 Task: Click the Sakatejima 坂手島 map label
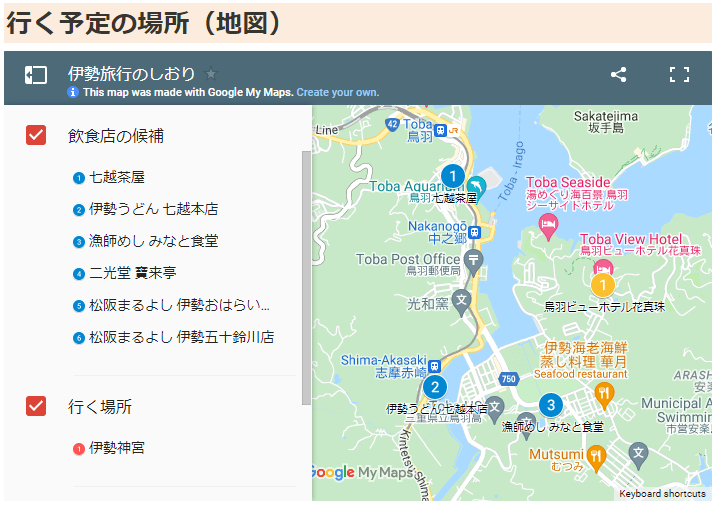[606, 122]
